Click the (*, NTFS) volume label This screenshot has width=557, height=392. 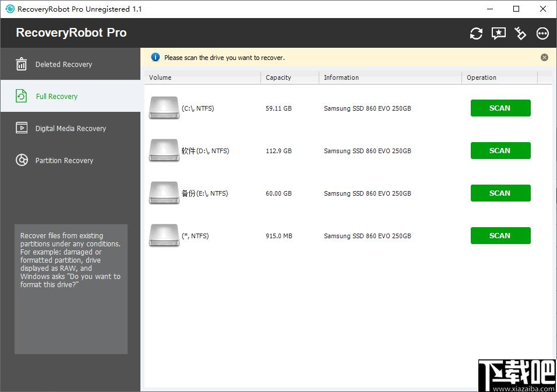point(195,236)
